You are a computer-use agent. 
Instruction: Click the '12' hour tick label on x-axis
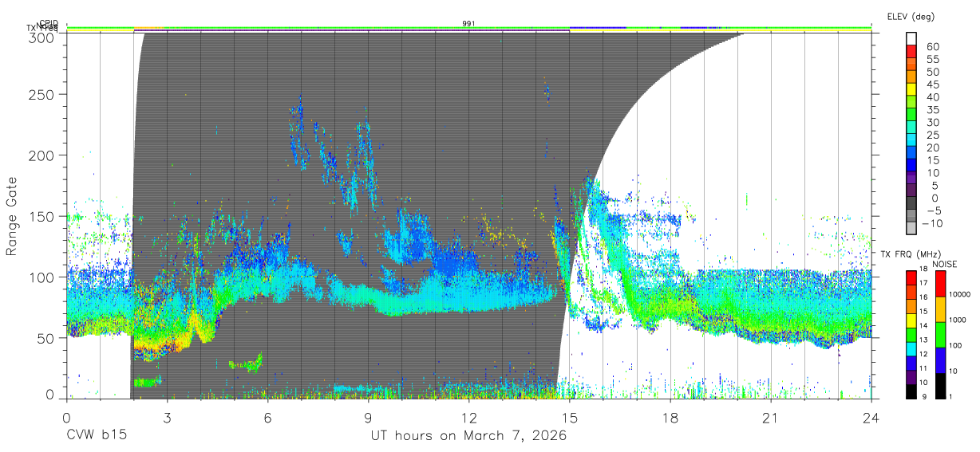click(x=468, y=418)
